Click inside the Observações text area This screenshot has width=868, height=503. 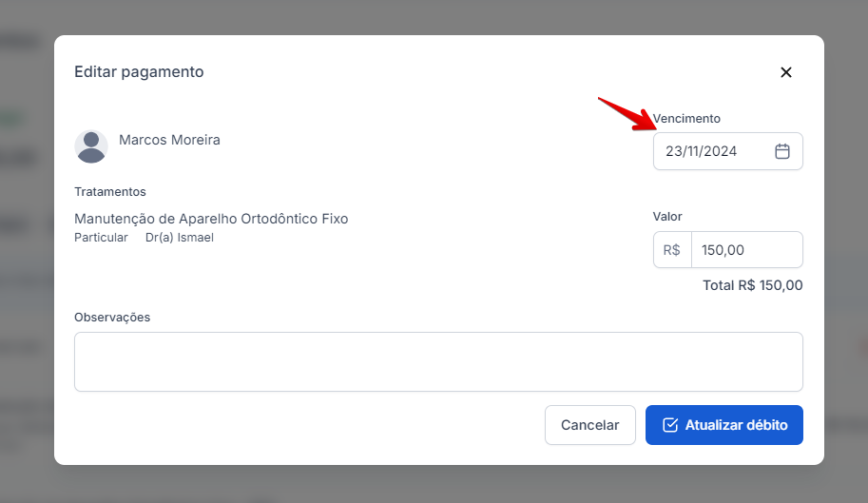point(438,361)
